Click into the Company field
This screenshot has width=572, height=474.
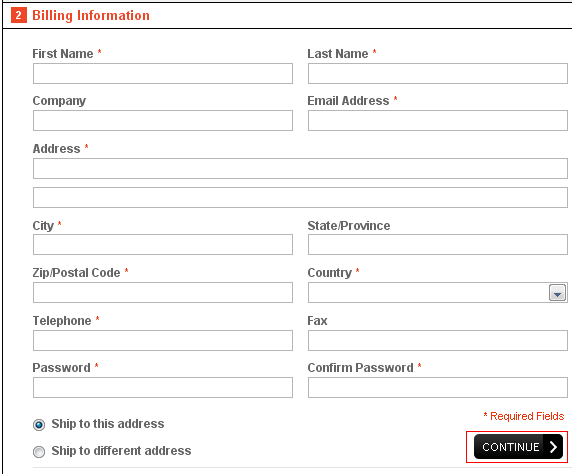[163, 120]
